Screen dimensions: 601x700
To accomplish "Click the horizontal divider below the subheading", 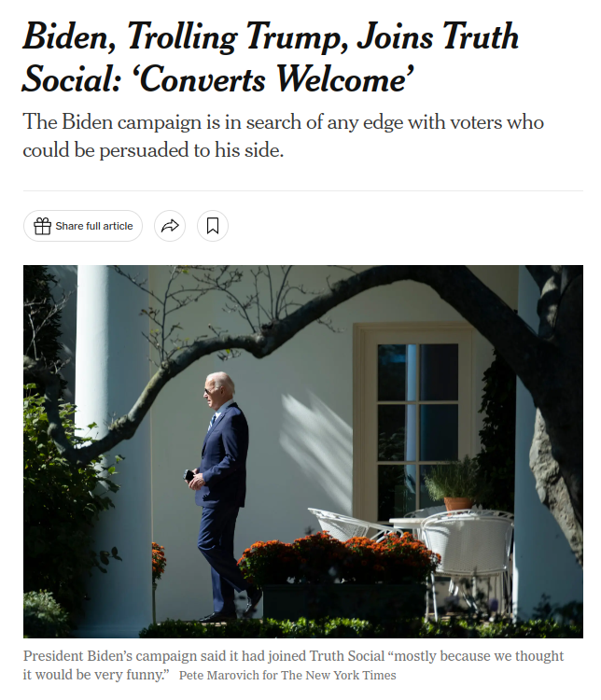I will tap(303, 190).
